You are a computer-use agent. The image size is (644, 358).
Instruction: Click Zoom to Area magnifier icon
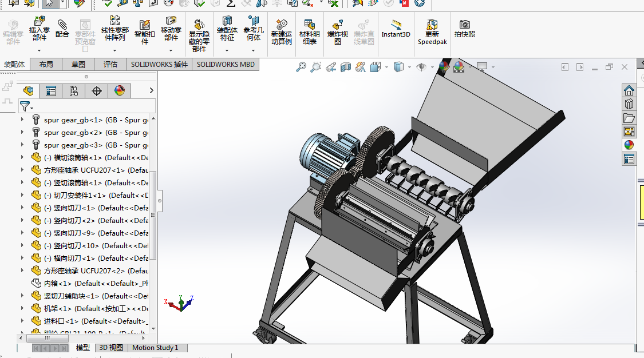click(316, 67)
